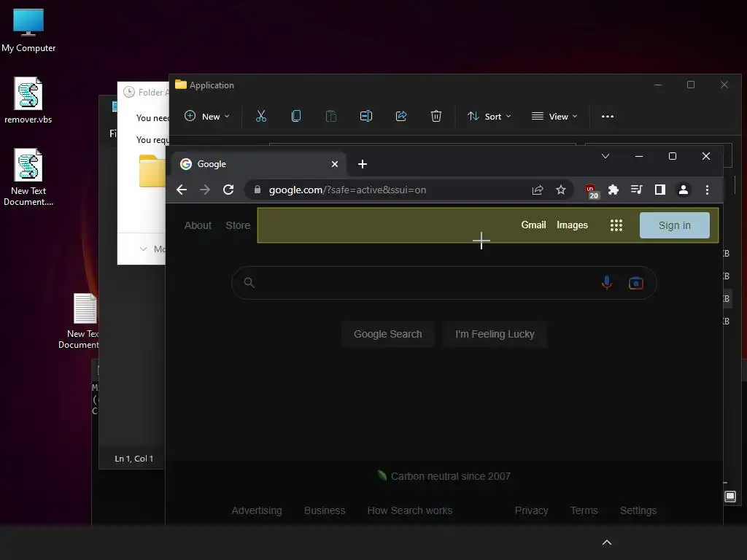Click Google Search button
The height and width of the screenshot is (560, 747).
tap(388, 334)
